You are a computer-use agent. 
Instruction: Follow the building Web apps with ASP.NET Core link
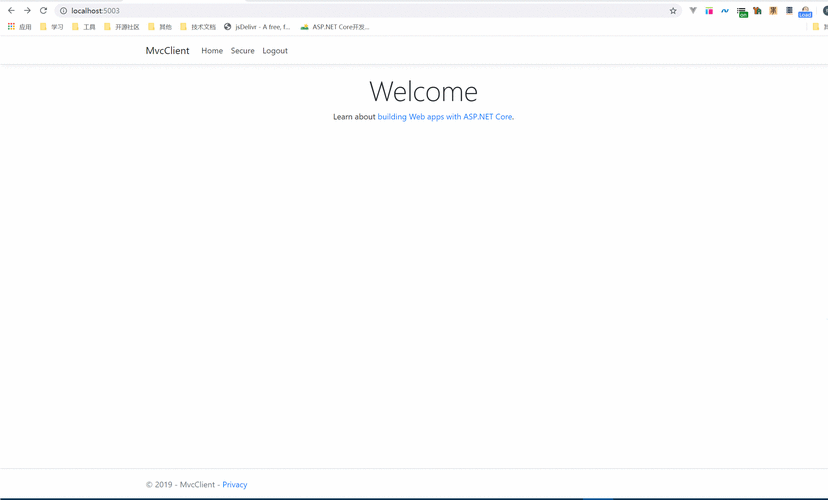(x=445, y=117)
